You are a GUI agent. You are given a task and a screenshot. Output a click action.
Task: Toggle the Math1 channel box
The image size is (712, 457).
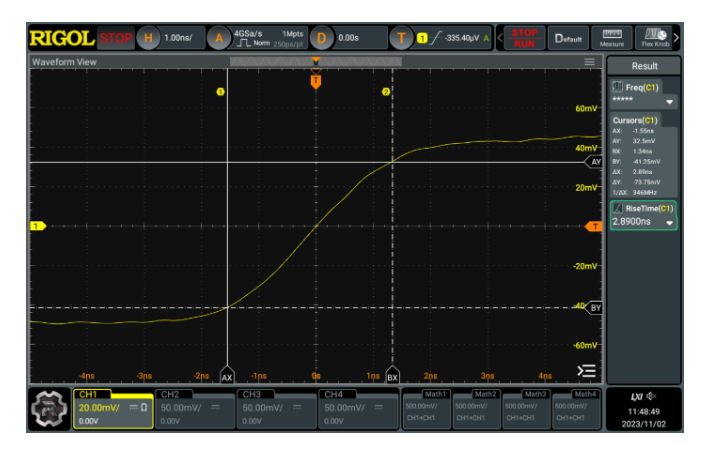(x=426, y=408)
